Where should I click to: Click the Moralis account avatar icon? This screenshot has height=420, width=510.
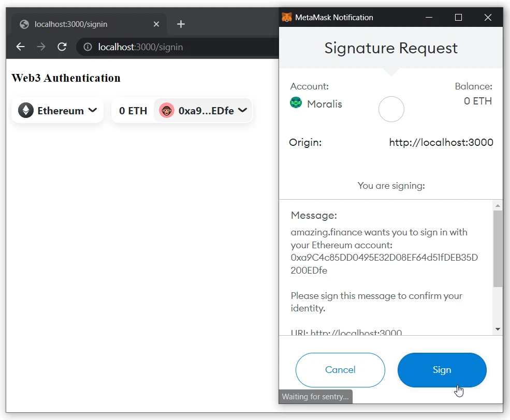(296, 103)
